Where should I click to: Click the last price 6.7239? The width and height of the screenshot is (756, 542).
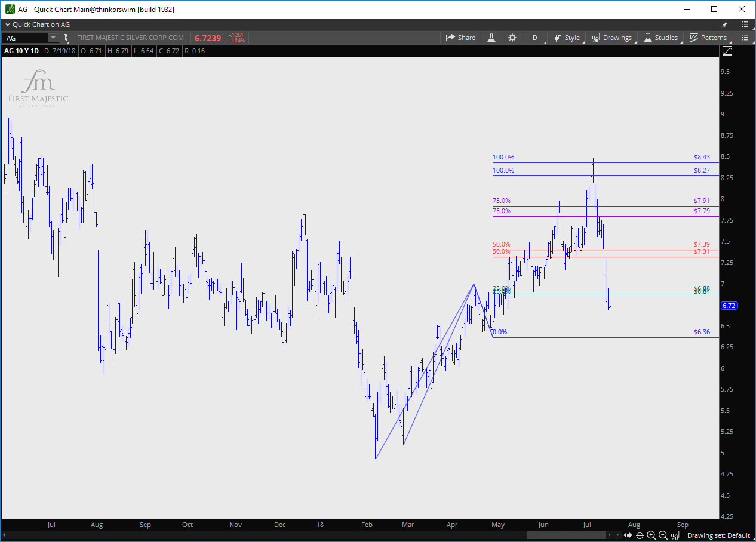click(208, 38)
